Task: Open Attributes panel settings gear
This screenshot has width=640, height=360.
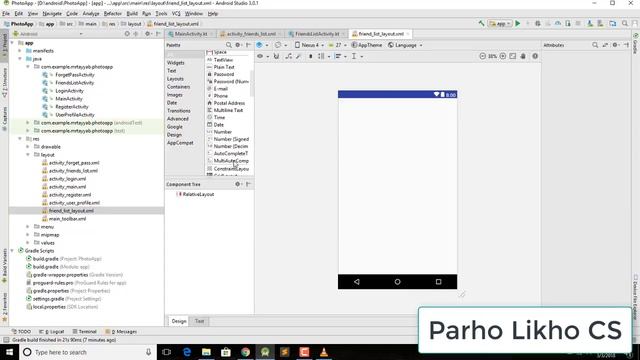Action: click(616, 45)
